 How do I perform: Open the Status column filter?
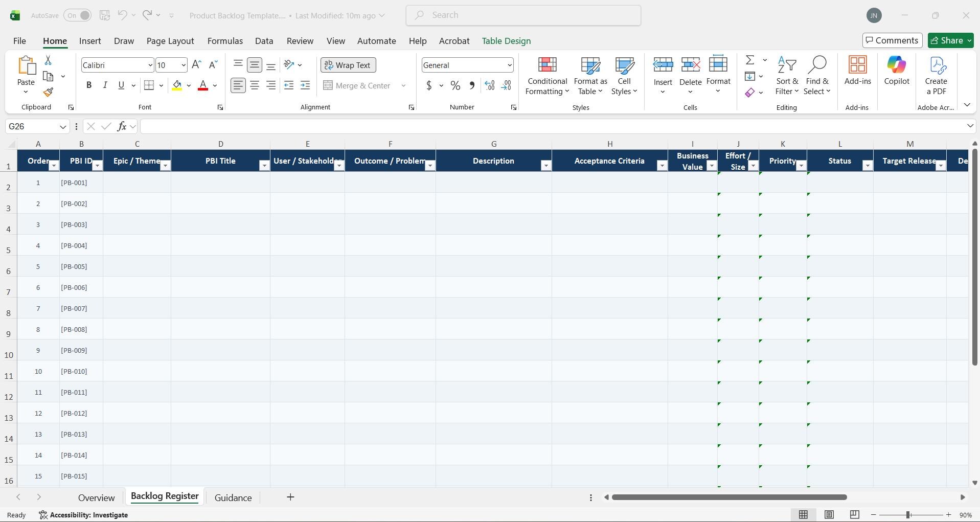[867, 166]
